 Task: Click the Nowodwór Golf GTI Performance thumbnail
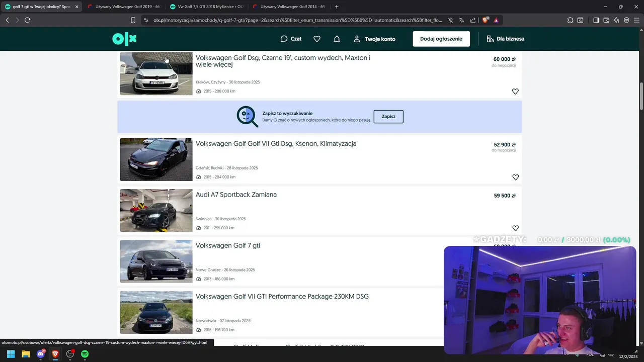(156, 312)
